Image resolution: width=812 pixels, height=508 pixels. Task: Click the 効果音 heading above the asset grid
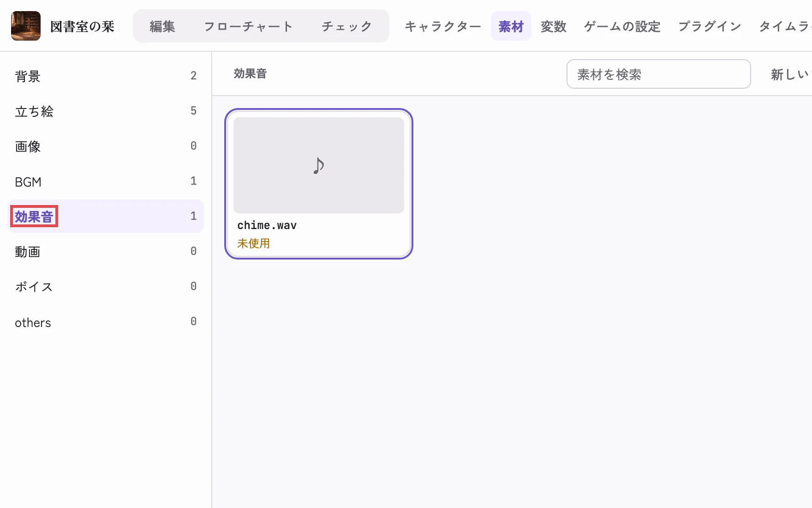tap(250, 73)
